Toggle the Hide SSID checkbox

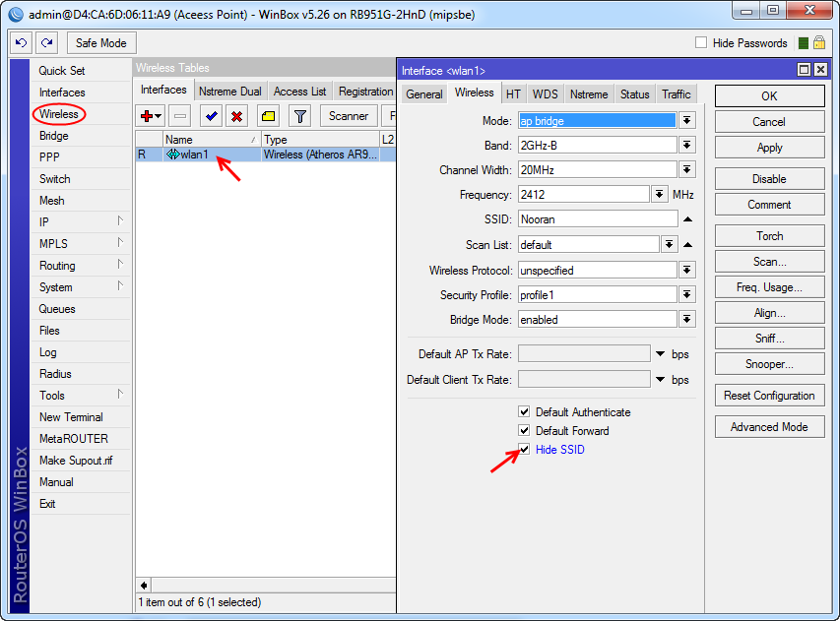(524, 449)
